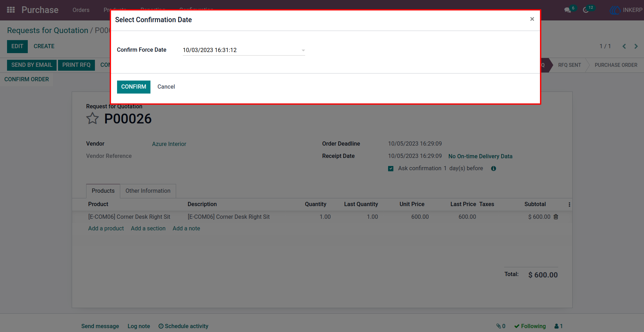The width and height of the screenshot is (644, 332).
Task: Switch to the Products tab
Action: click(x=103, y=191)
